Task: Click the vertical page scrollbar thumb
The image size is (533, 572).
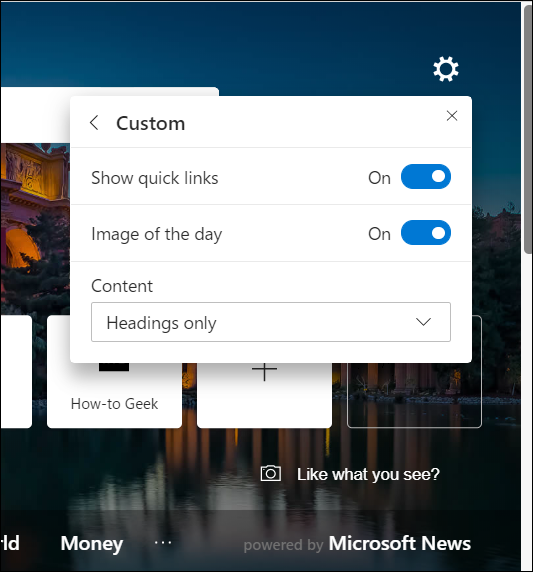Action: pos(528,129)
